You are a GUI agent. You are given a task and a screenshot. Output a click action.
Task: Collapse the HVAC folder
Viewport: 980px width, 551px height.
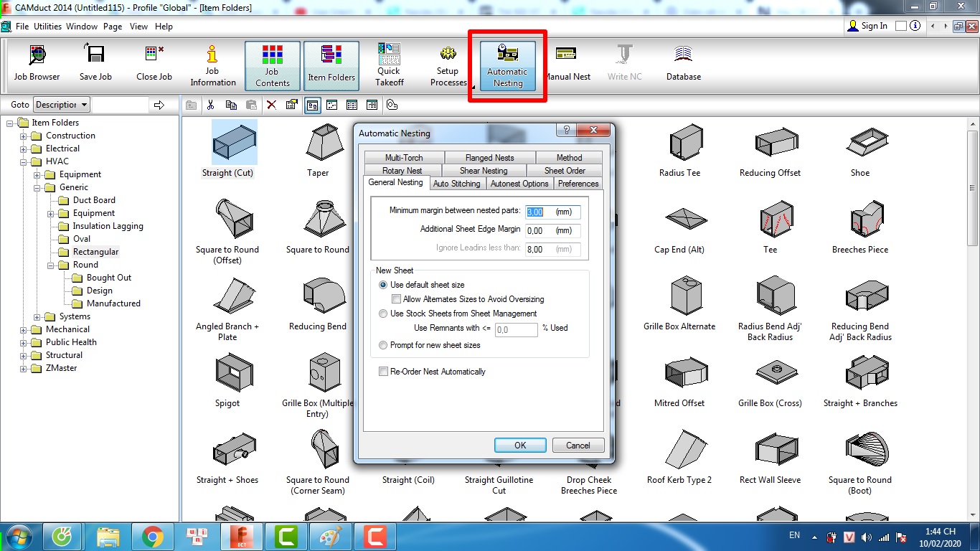(24, 161)
